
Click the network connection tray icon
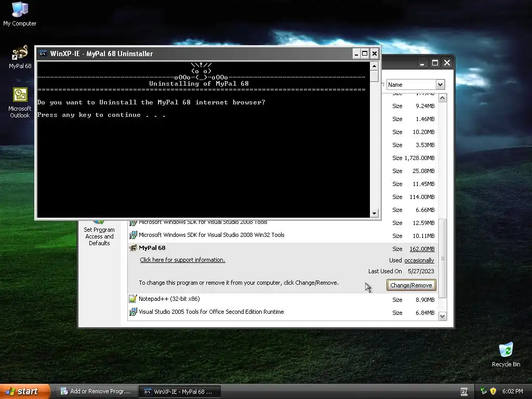pyautogui.click(x=484, y=391)
